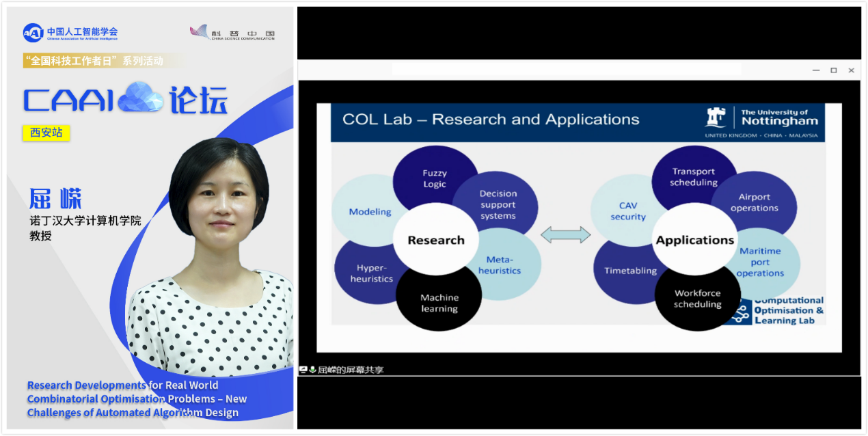Screen dimensions: 868x436
Task: Click the CAAI association logo at top left
Action: point(33,33)
